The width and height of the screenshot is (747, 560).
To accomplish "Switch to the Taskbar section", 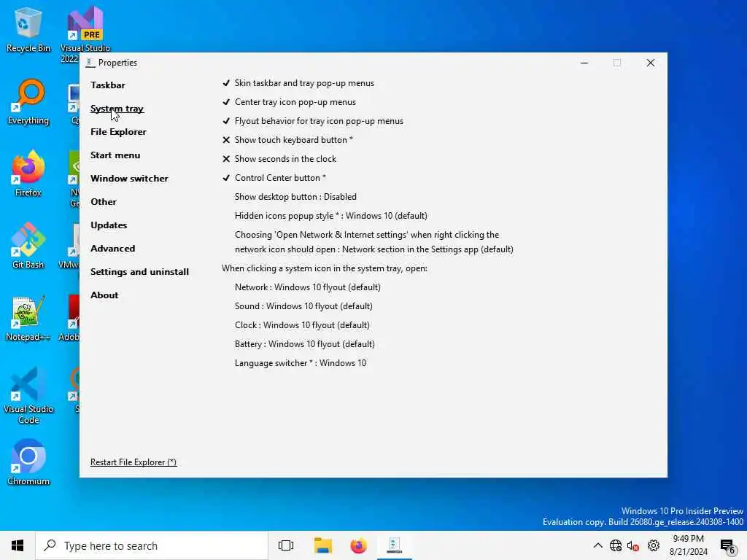I will tap(108, 85).
